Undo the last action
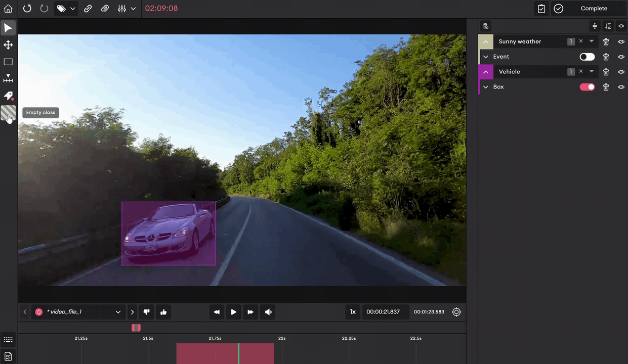 (x=27, y=9)
